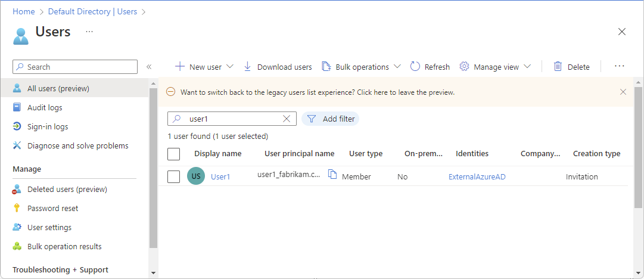Expand the Bulk operations dropdown chevron
Screen dimensions: 644x279
(397, 67)
